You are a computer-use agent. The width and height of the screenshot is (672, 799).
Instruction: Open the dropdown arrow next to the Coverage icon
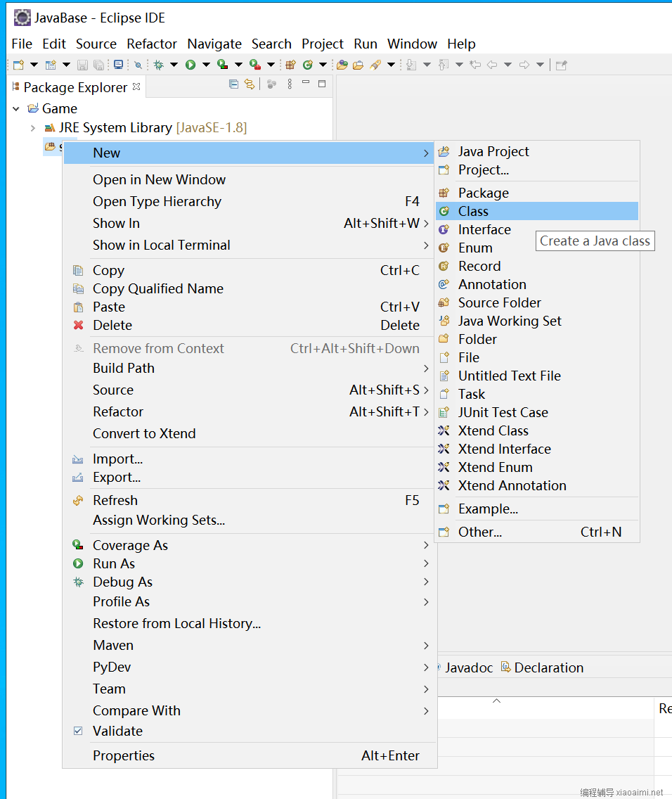pos(238,65)
